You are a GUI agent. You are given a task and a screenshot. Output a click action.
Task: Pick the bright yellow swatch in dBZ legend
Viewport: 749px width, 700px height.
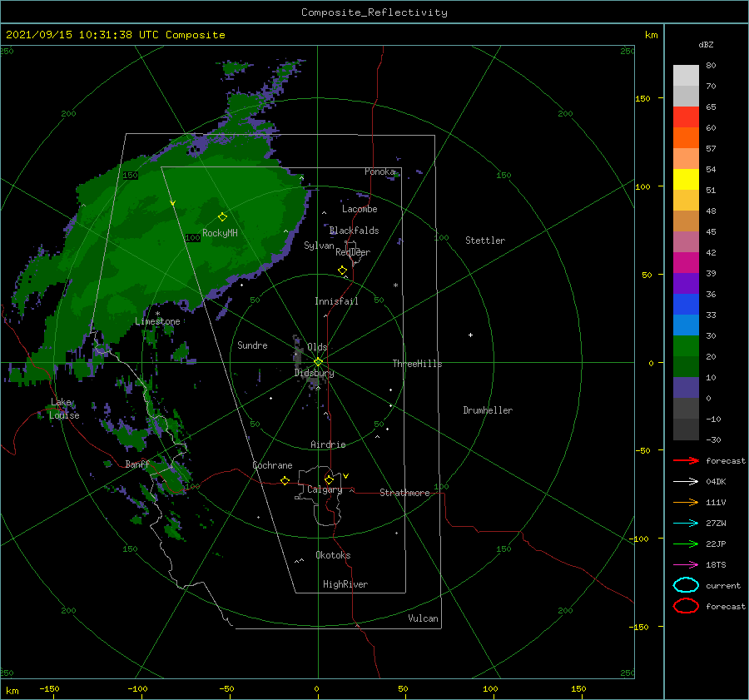(686, 180)
